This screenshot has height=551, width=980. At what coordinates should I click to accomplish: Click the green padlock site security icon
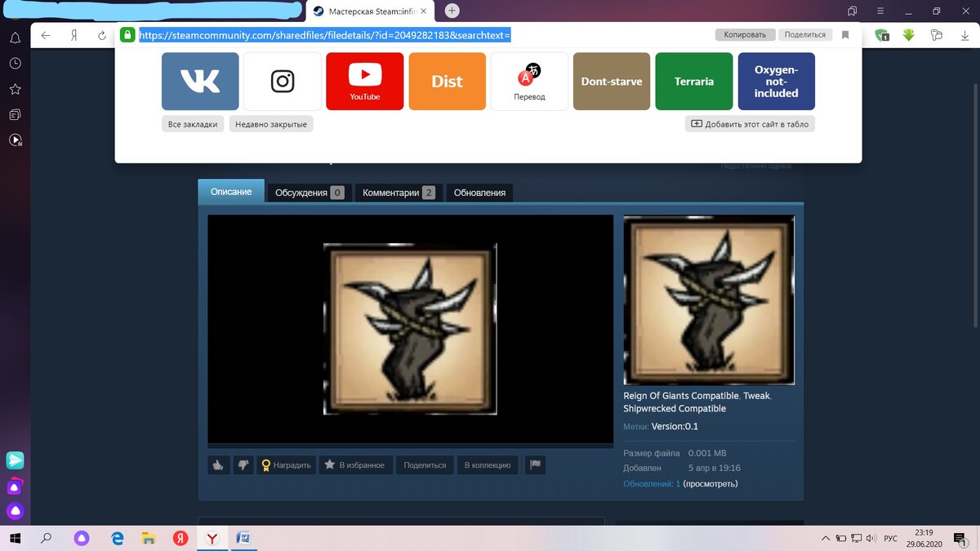pyautogui.click(x=127, y=35)
